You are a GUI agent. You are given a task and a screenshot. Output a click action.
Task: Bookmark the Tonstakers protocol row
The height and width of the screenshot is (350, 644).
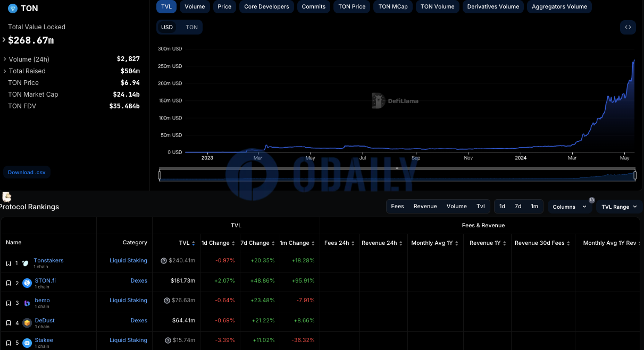click(9, 263)
